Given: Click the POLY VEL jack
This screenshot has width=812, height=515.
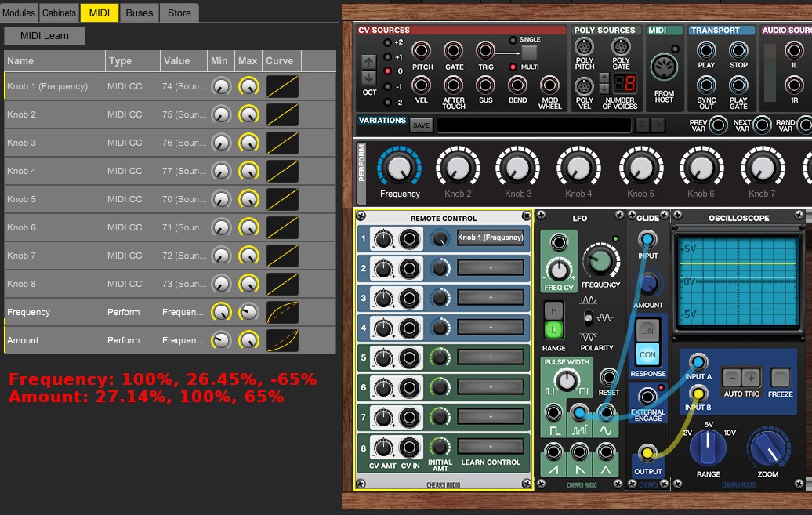Looking at the screenshot, I should pos(584,86).
